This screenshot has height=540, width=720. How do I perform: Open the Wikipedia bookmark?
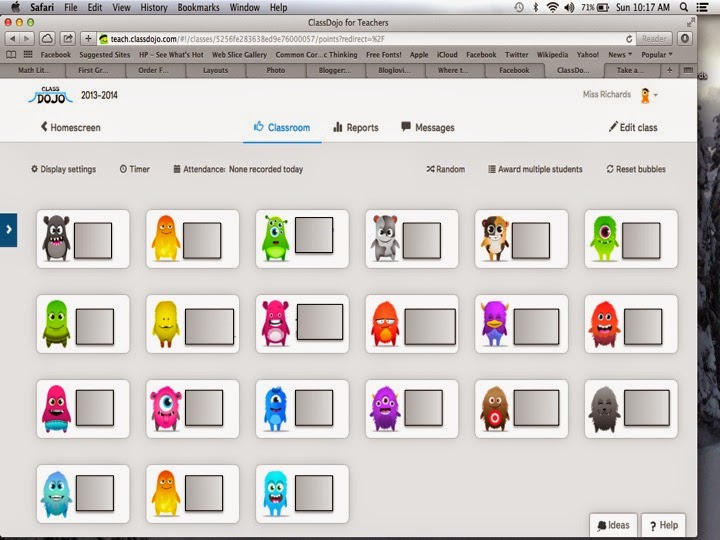point(552,55)
